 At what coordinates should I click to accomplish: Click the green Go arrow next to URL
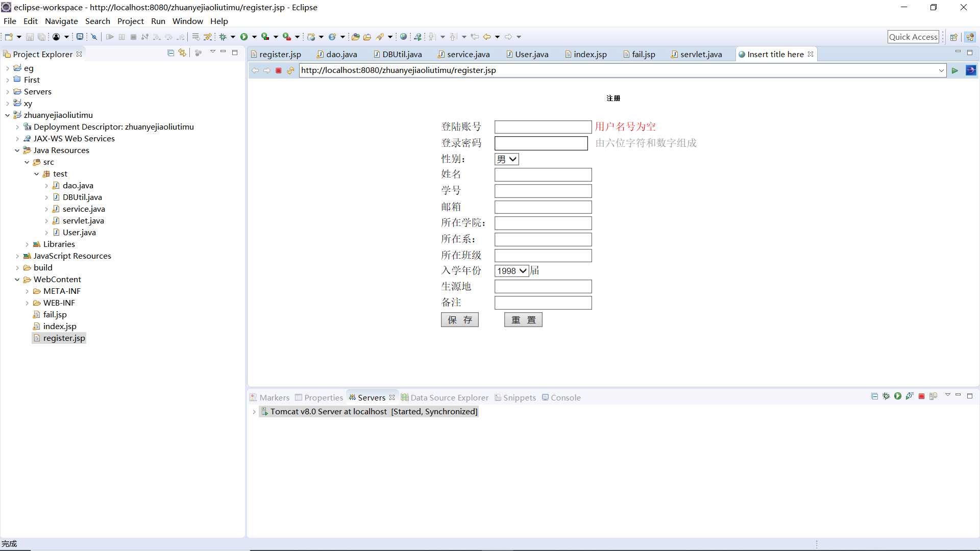[954, 70]
